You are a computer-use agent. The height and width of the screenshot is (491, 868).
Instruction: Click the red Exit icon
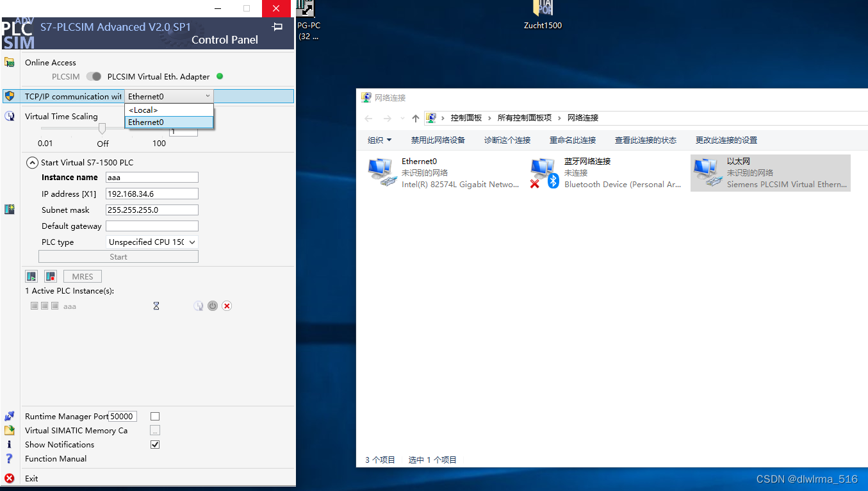pyautogui.click(x=9, y=478)
